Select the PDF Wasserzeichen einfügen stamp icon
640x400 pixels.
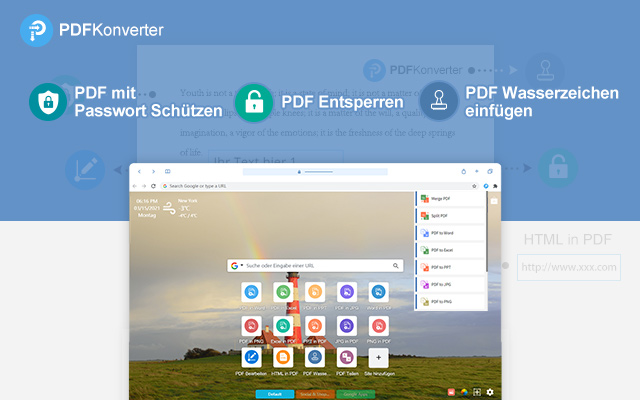(439, 101)
